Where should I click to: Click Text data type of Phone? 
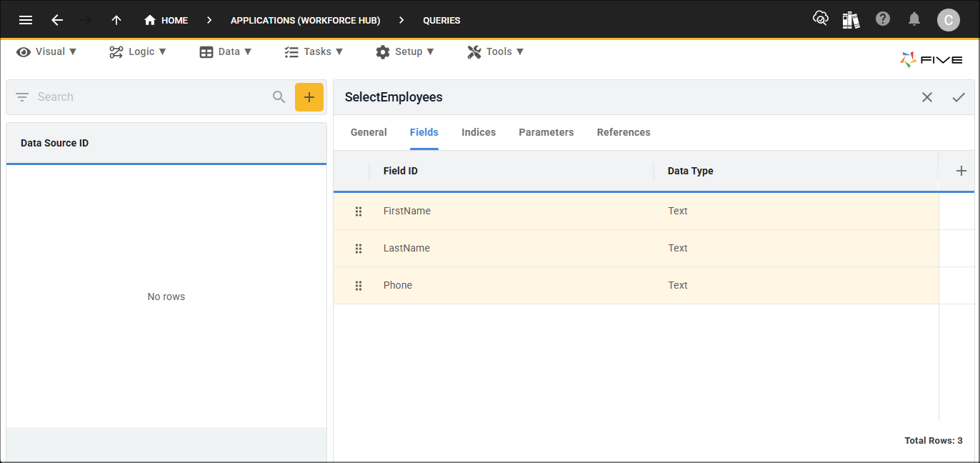(x=678, y=285)
